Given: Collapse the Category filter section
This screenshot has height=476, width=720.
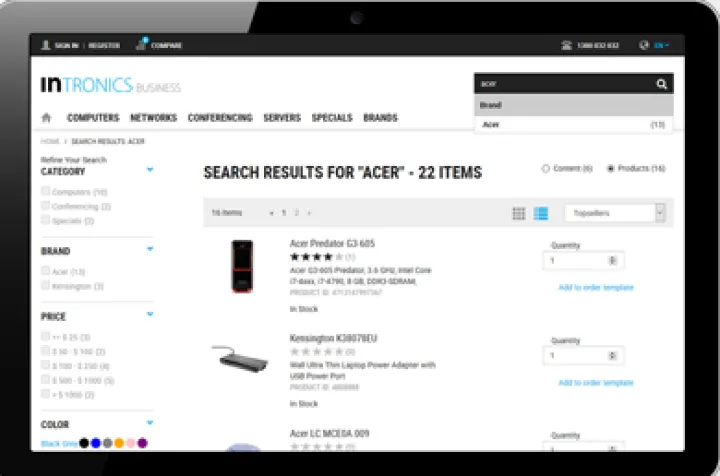Looking at the screenshot, I should [x=150, y=170].
